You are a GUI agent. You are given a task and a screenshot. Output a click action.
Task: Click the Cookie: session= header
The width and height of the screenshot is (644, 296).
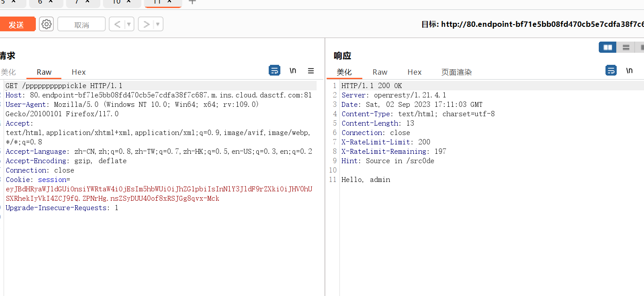38,180
